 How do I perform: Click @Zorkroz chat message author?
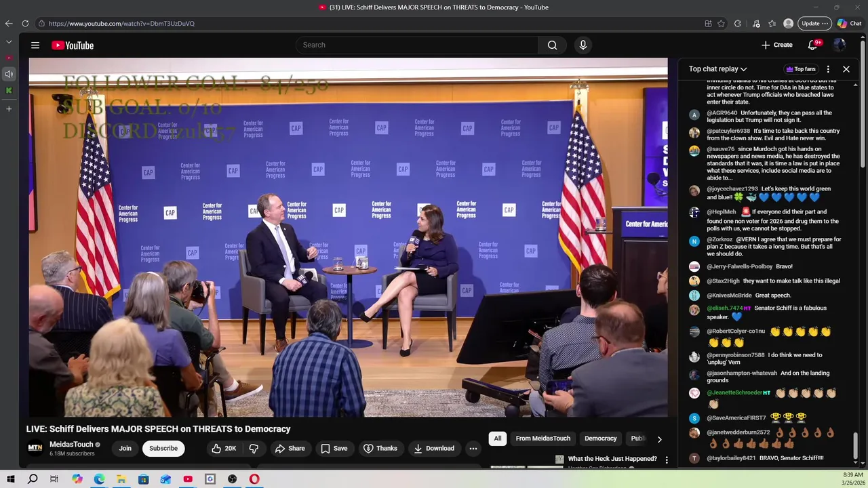(x=719, y=239)
